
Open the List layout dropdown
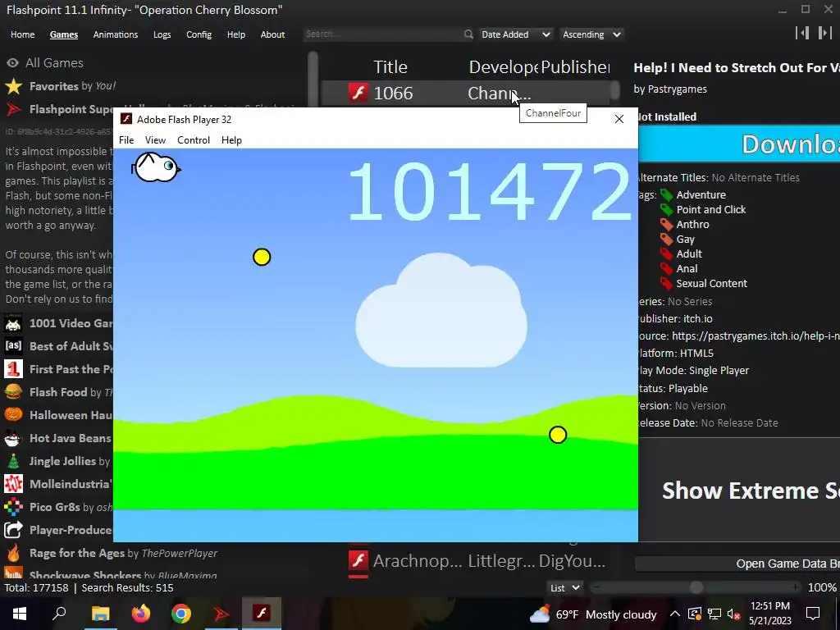(x=564, y=587)
